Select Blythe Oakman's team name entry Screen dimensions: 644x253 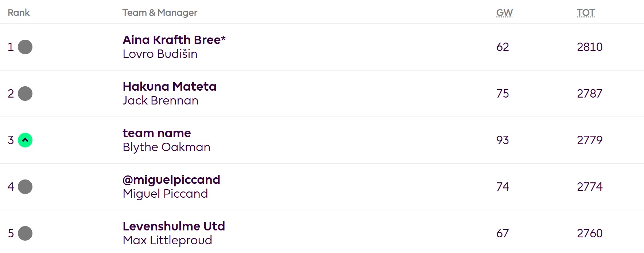click(156, 133)
